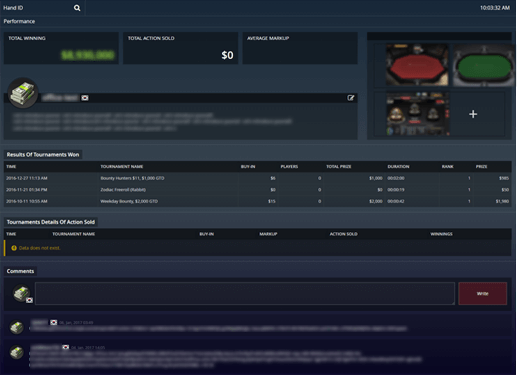The height and width of the screenshot is (375, 517).
Task: Select the Comments heading
Action: pos(20,271)
